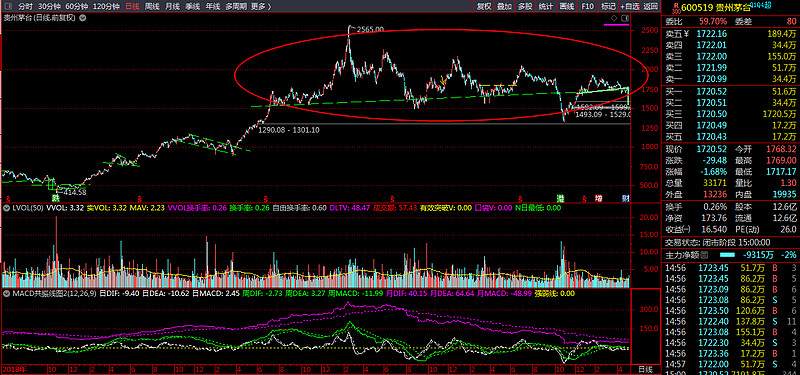The image size is (800, 375).
Task: Click the 返回 back button
Action: (x=650, y=6)
